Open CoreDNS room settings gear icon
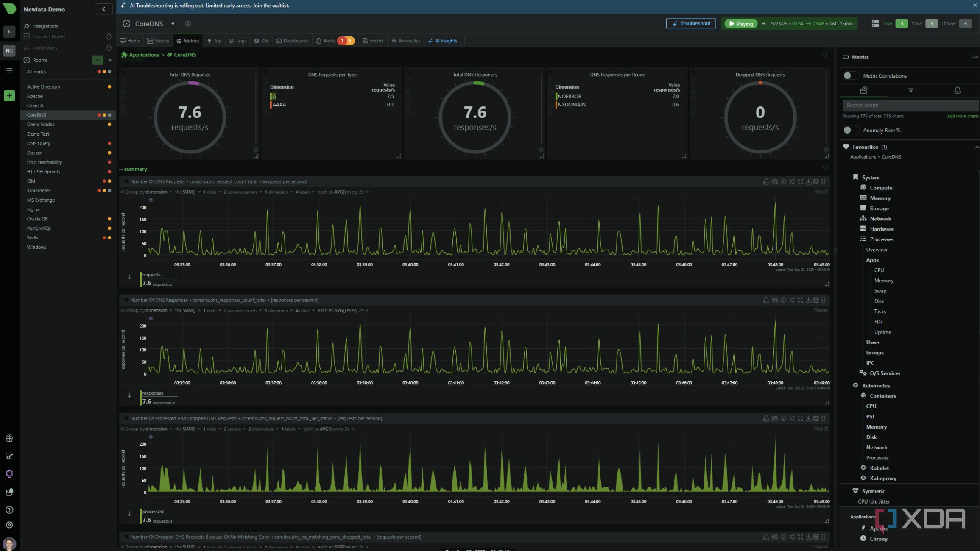 coord(188,24)
